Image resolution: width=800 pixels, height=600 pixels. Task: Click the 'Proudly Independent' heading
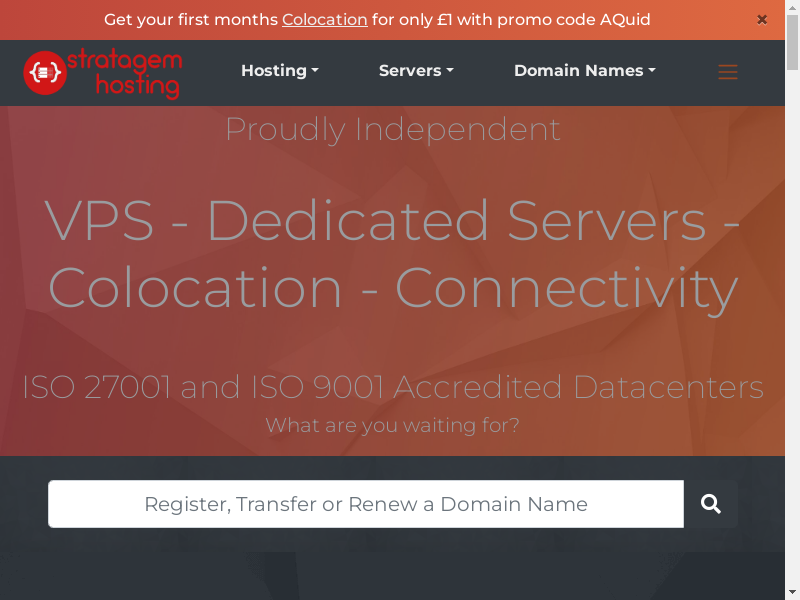393,130
